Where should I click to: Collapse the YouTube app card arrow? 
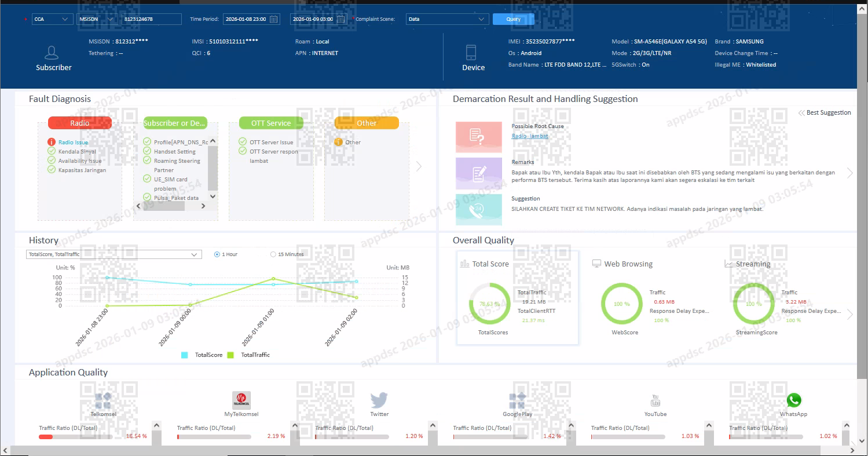(x=709, y=426)
